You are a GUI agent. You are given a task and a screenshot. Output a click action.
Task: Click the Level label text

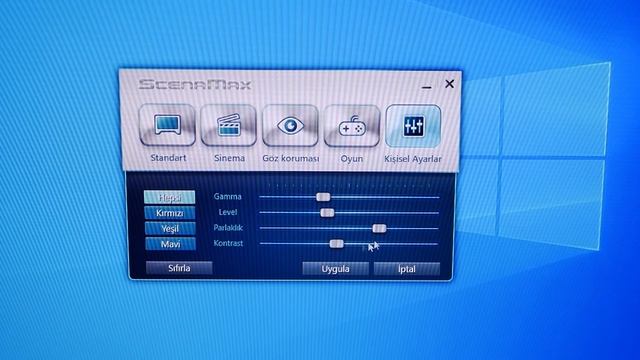tap(228, 212)
